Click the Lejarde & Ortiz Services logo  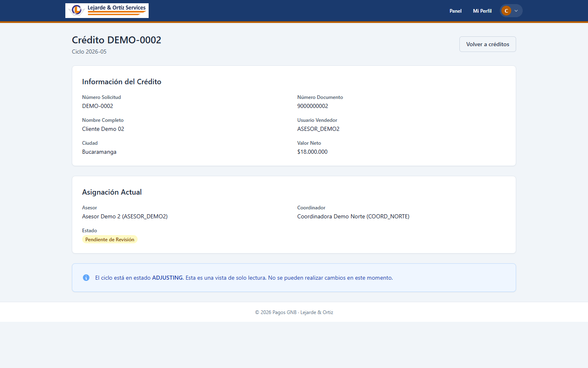[107, 11]
